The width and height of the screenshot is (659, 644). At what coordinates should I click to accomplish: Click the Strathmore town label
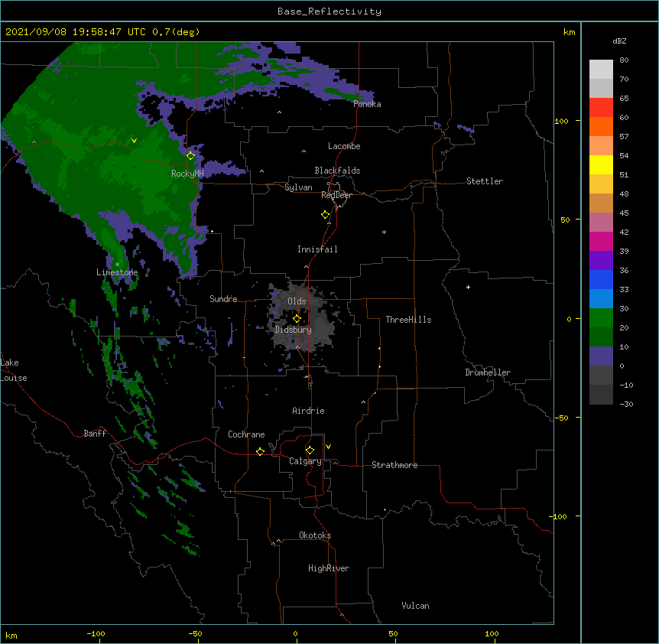tap(394, 465)
